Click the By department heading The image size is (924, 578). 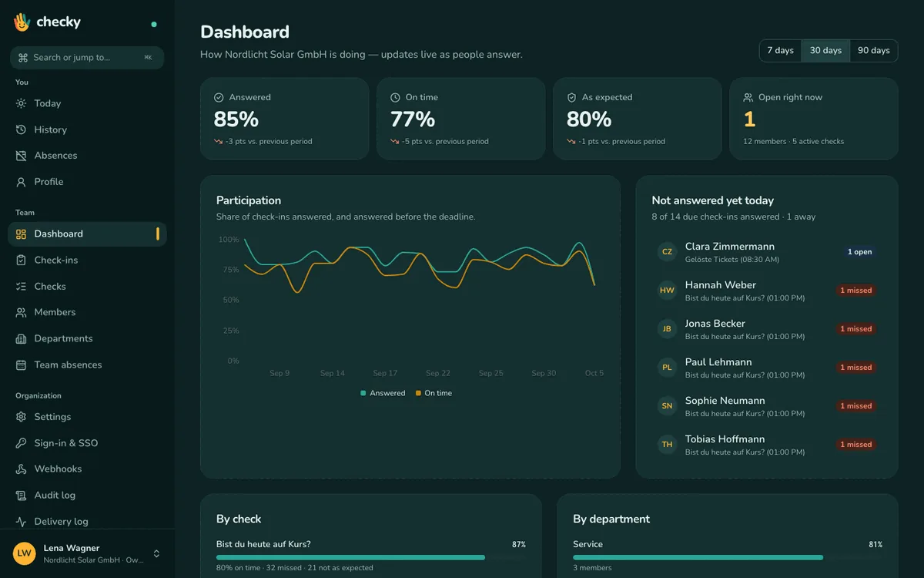coord(611,519)
